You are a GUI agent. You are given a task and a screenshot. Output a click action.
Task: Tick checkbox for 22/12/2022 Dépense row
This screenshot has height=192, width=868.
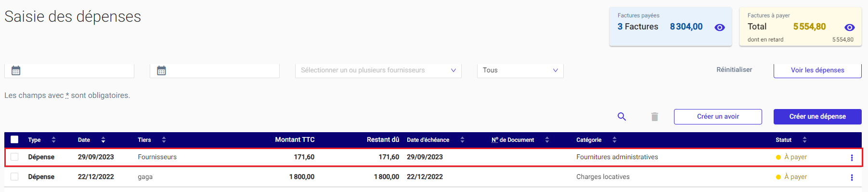tap(14, 177)
